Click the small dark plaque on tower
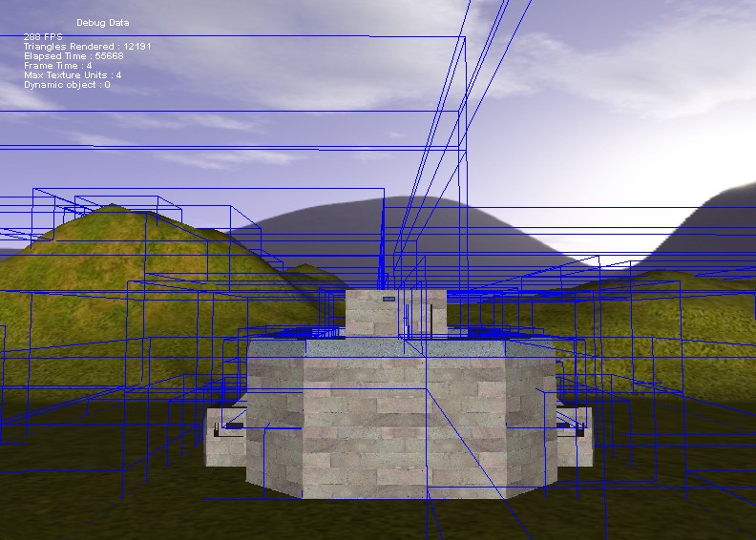The width and height of the screenshot is (756, 540). tap(388, 299)
